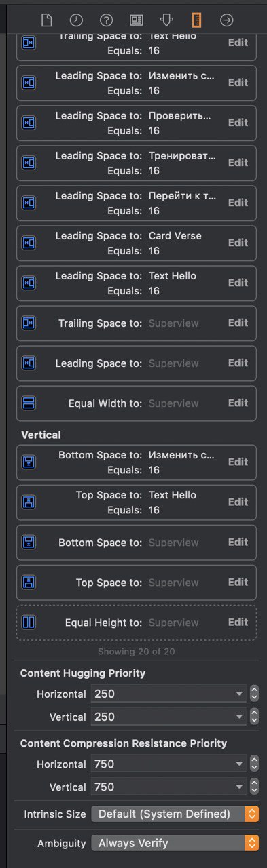Click stepper for Horizontal Compression Resistance
This screenshot has height=868, width=267.
pos(254,764)
